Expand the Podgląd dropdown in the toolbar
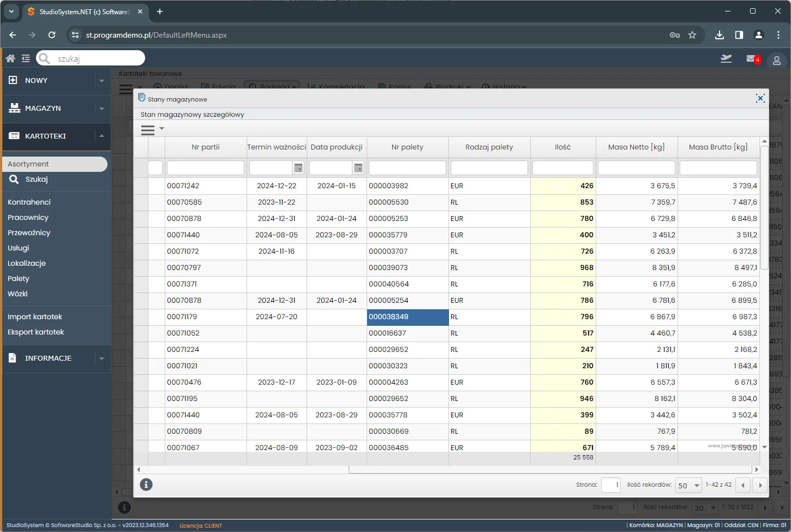 coord(293,86)
